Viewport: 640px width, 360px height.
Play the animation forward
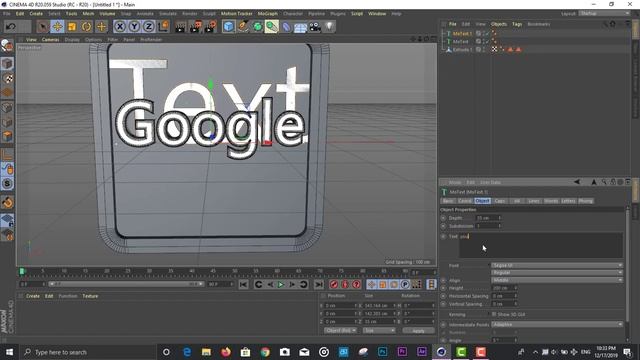click(280, 284)
